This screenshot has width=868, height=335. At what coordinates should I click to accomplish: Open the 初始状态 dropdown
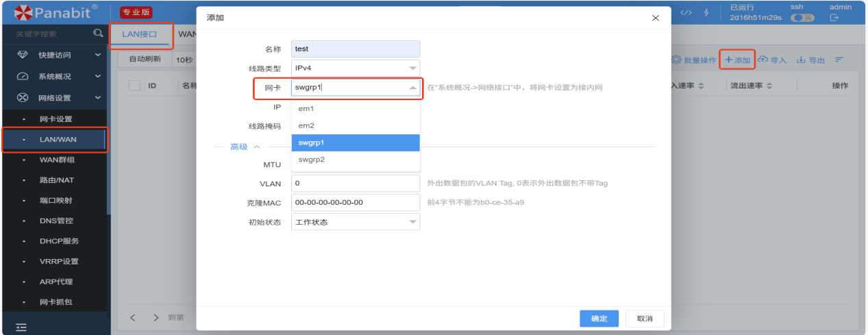pyautogui.click(x=355, y=222)
